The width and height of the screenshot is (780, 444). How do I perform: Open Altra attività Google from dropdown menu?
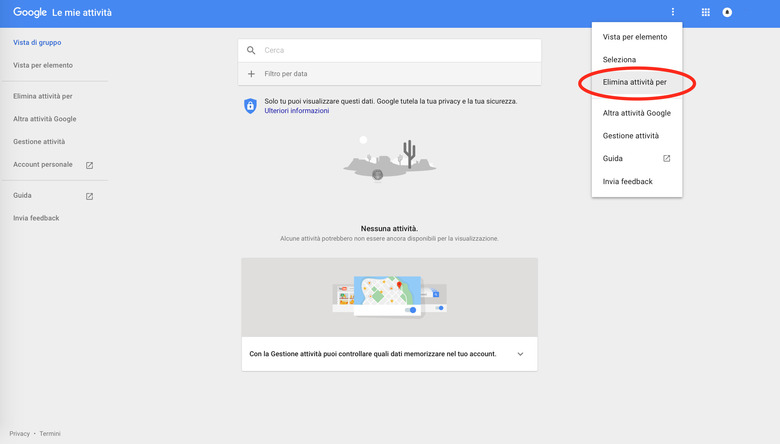(x=636, y=113)
